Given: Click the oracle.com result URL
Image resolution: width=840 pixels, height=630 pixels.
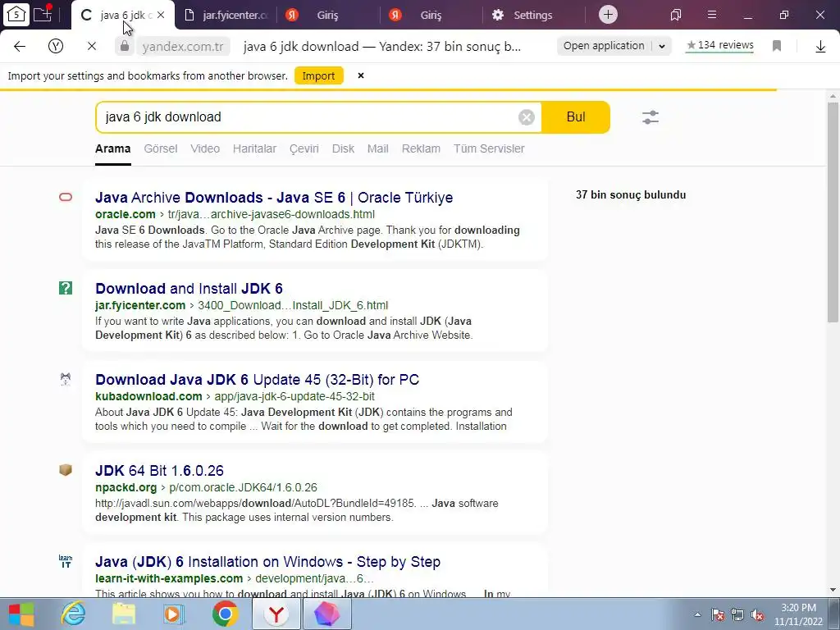Looking at the screenshot, I should (235, 214).
